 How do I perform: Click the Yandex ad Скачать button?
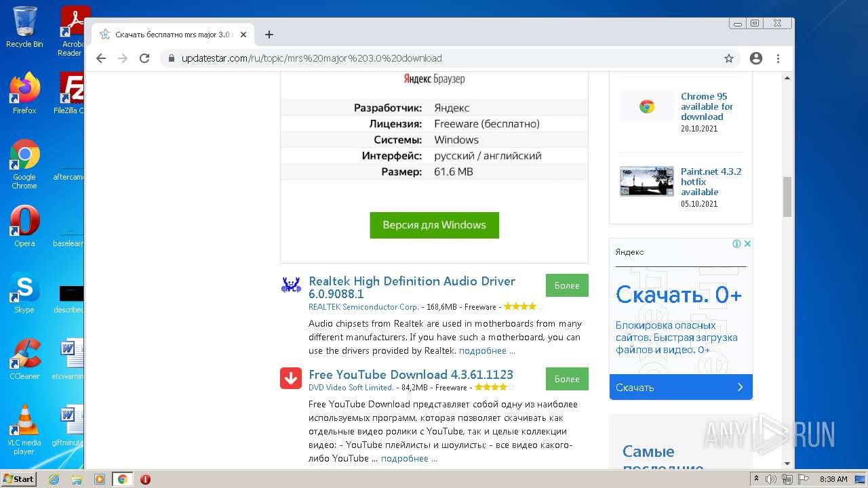point(681,387)
